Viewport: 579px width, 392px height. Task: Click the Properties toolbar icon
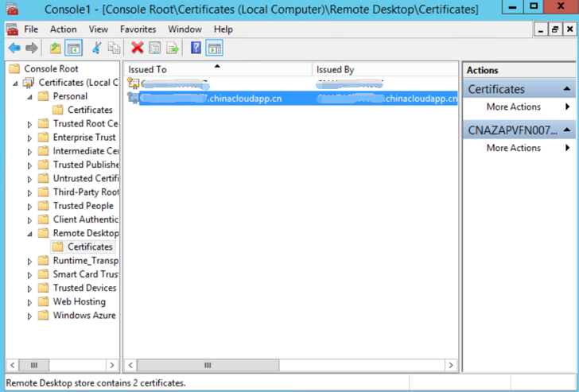(x=155, y=49)
